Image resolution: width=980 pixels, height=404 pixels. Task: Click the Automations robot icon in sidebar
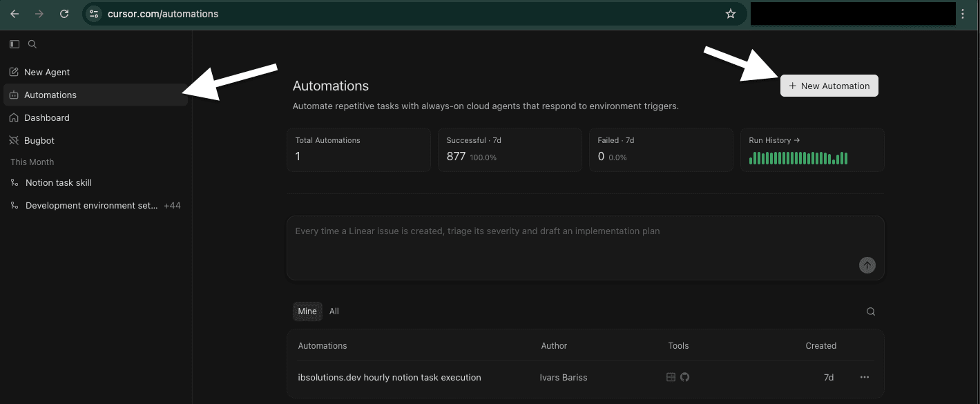tap(14, 95)
